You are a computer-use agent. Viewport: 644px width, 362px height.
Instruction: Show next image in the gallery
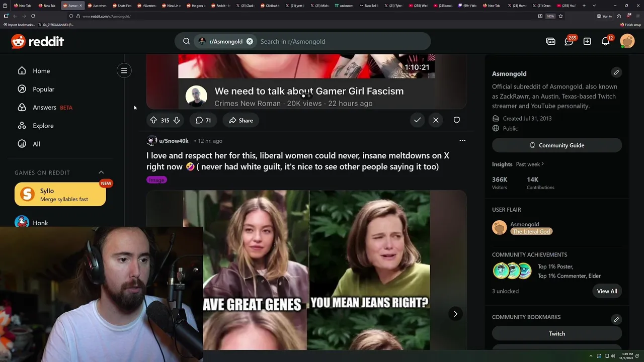(455, 314)
